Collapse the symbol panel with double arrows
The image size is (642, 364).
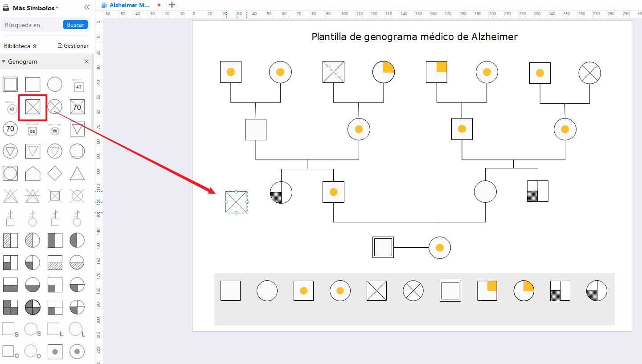point(86,7)
